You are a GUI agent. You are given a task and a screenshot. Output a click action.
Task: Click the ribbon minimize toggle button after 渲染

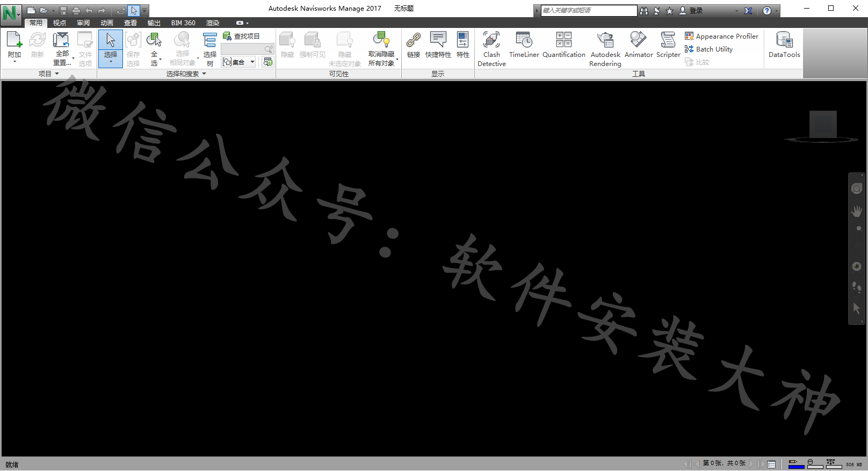240,23
